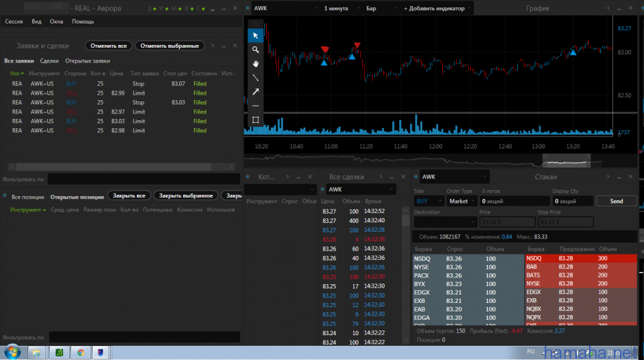Select the rectangle drawing tool on chart
This screenshot has height=360, width=644.
click(x=256, y=120)
